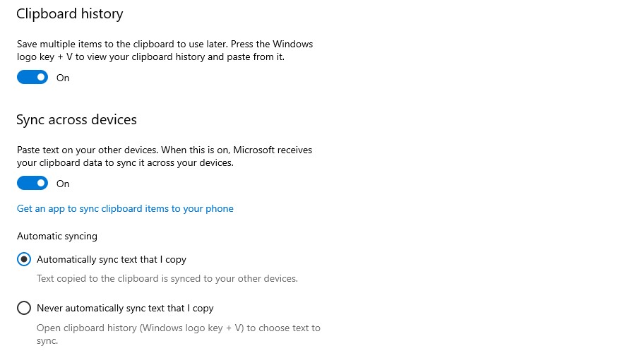This screenshot has width=644, height=358.
Task: Click the On label beside Clipboard history toggle
Action: point(63,78)
